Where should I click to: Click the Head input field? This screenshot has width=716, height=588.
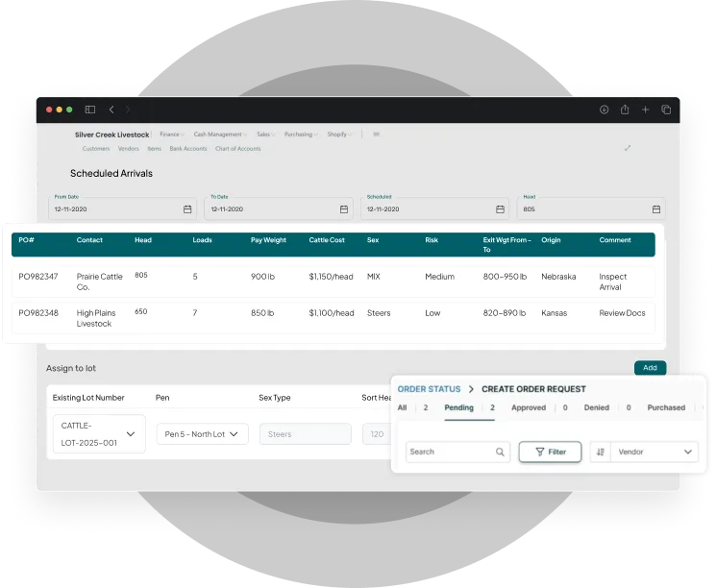591,208
